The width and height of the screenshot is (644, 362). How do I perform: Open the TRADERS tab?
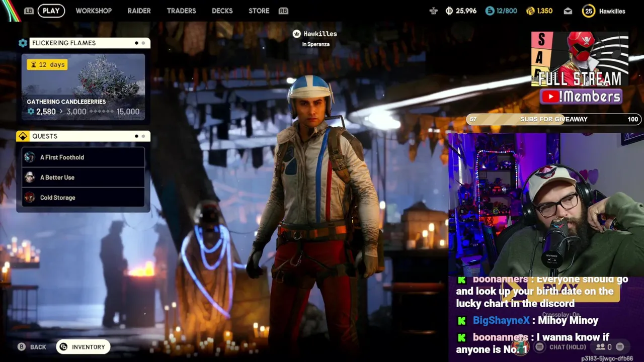coord(181,11)
